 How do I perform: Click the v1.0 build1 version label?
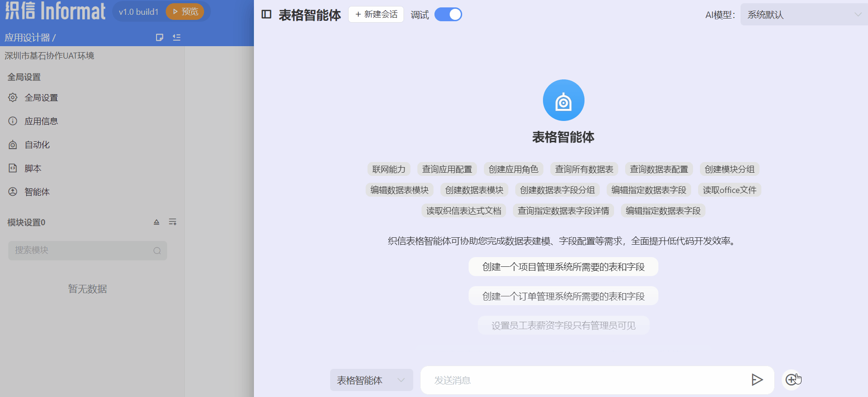pos(139,12)
